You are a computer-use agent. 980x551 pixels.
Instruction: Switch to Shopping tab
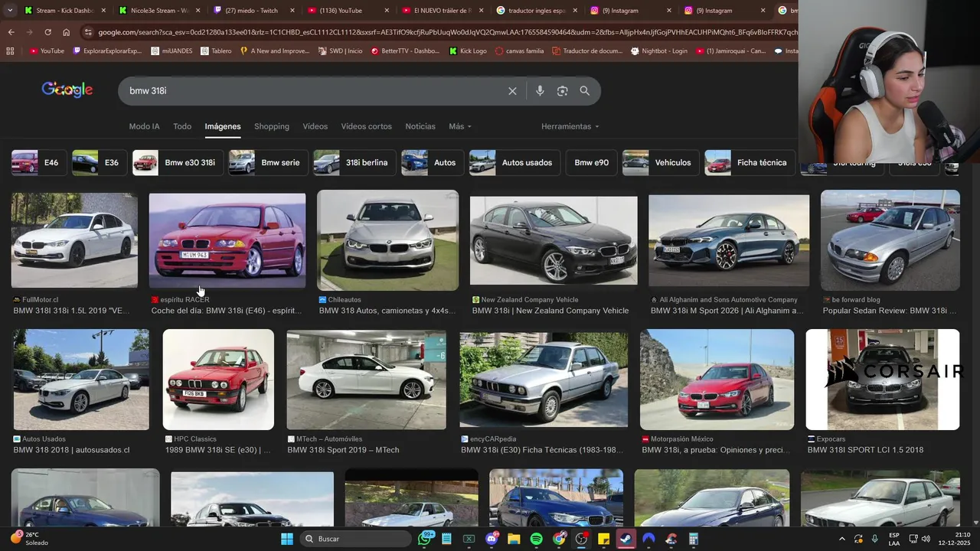[x=272, y=126]
